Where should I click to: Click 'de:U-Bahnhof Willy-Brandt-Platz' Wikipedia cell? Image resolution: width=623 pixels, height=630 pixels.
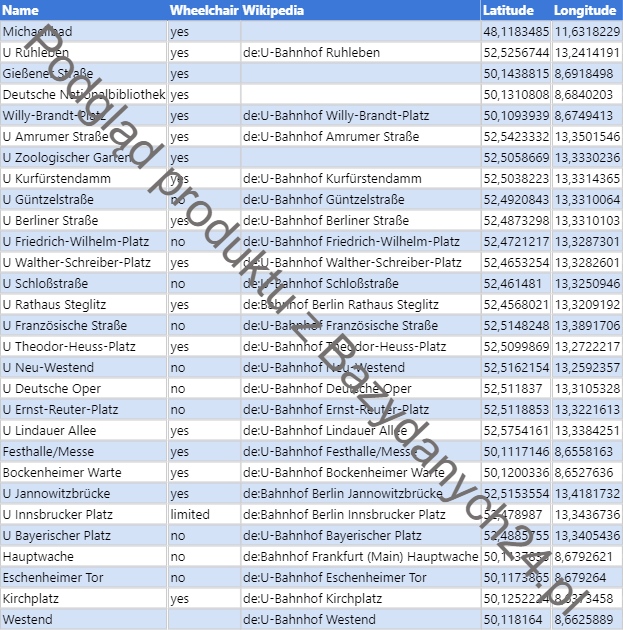pos(360,115)
